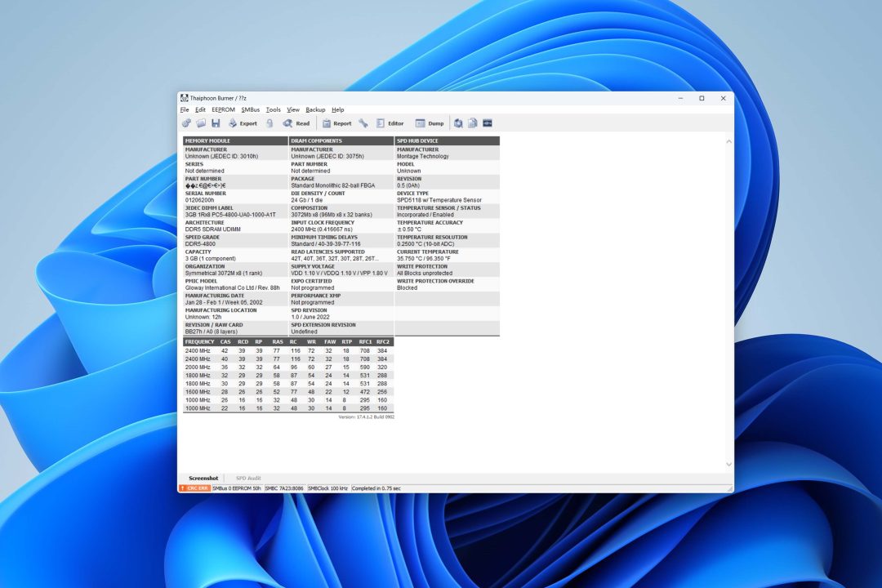Screen dimensions: 882x588
Task: Generate a report with the Report button
Action: 336,123
